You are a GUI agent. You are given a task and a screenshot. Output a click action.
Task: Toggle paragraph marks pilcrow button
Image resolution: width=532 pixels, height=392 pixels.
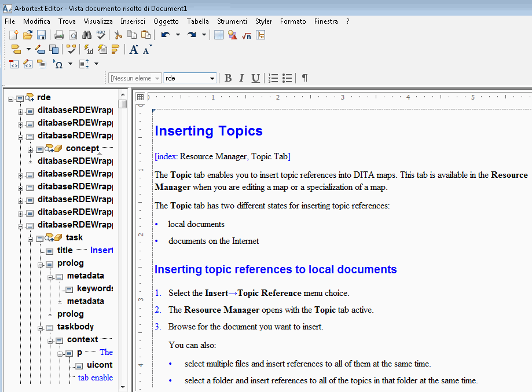pos(304,78)
